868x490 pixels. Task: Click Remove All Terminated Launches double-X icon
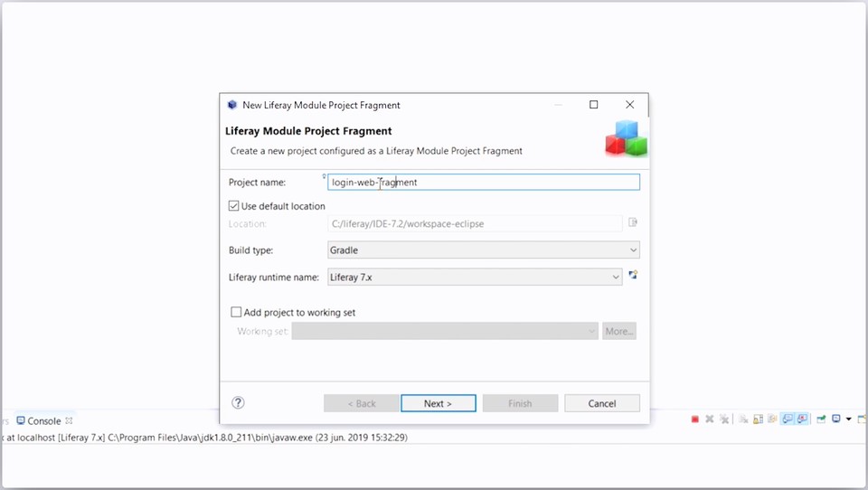(724, 419)
